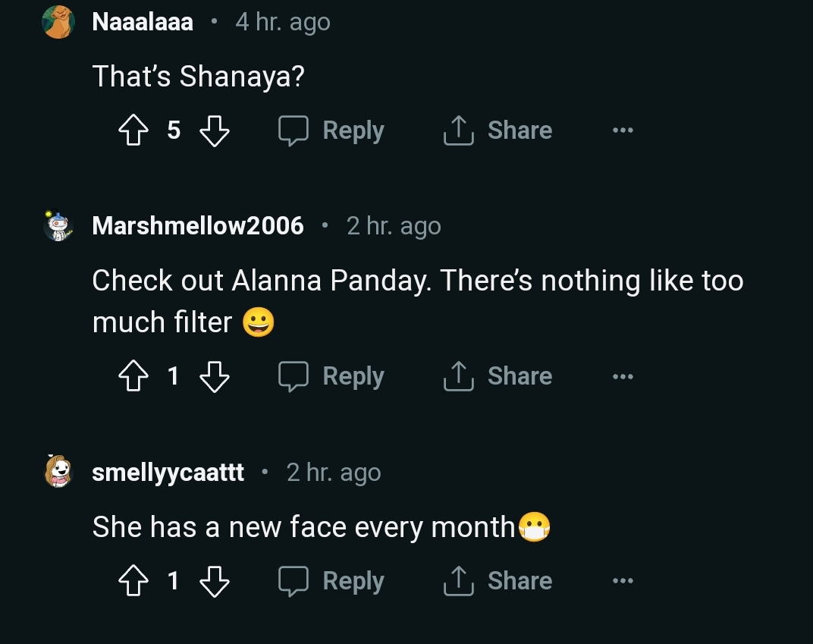Viewport: 813px width, 644px height.
Task: Upvote smellyycaattt's comment
Action: (133, 581)
